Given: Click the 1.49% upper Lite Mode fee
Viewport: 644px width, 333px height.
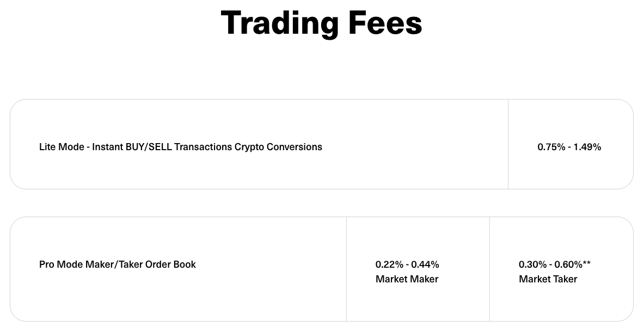Looking at the screenshot, I should click(587, 147).
